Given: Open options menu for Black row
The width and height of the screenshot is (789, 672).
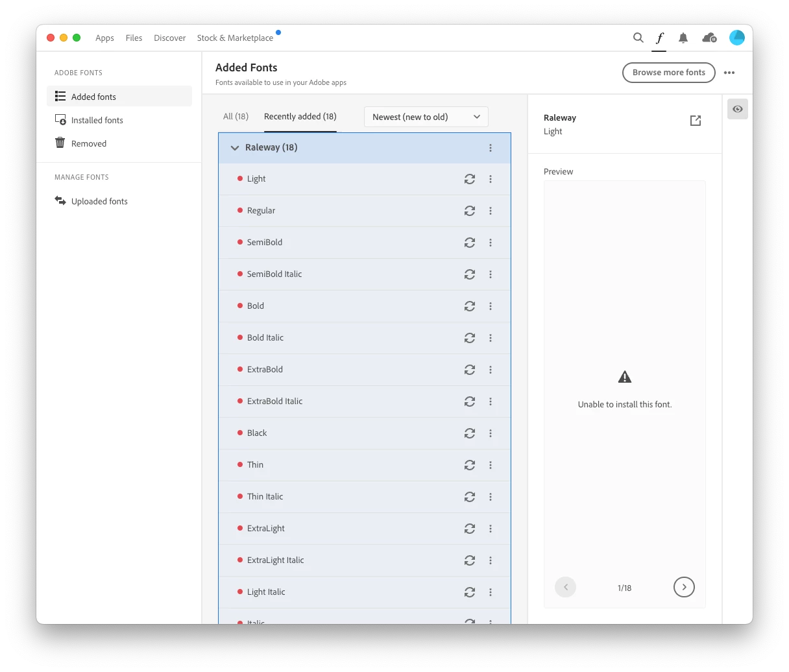Looking at the screenshot, I should pyautogui.click(x=491, y=433).
